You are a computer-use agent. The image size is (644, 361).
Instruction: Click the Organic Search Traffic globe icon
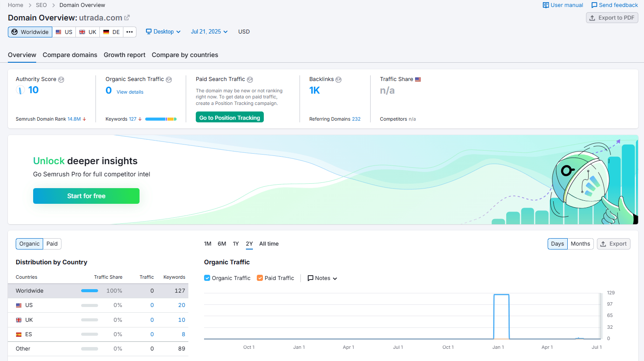tap(169, 80)
